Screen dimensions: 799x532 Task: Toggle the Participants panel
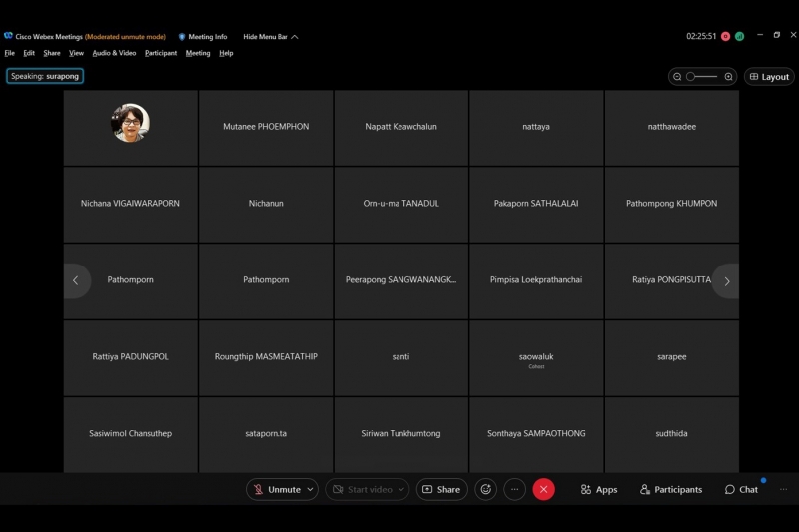pos(671,489)
